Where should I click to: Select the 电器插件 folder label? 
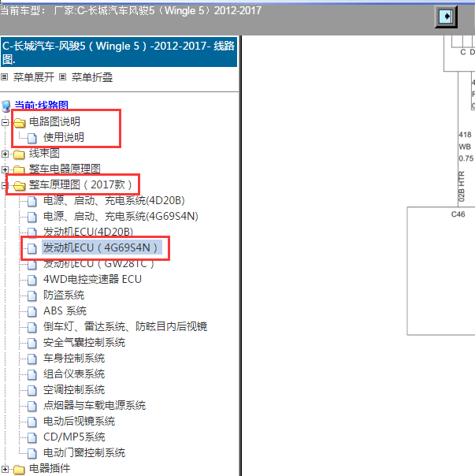[x=50, y=469]
